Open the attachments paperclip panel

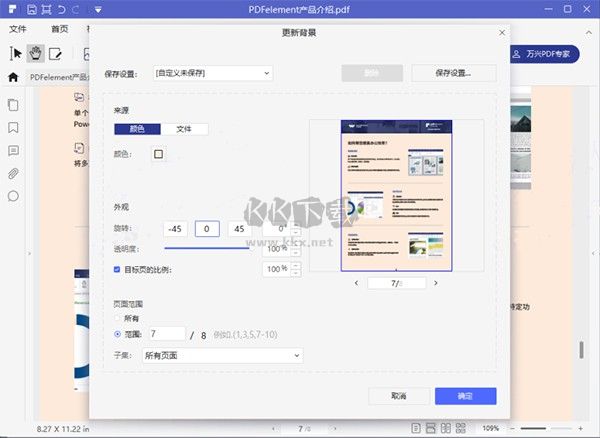[13, 173]
